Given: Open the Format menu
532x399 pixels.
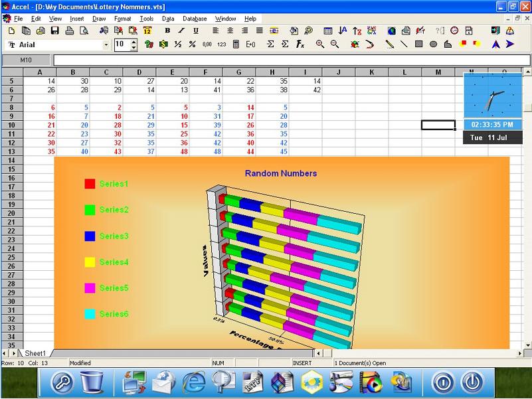Looking at the screenshot, I should coord(122,19).
